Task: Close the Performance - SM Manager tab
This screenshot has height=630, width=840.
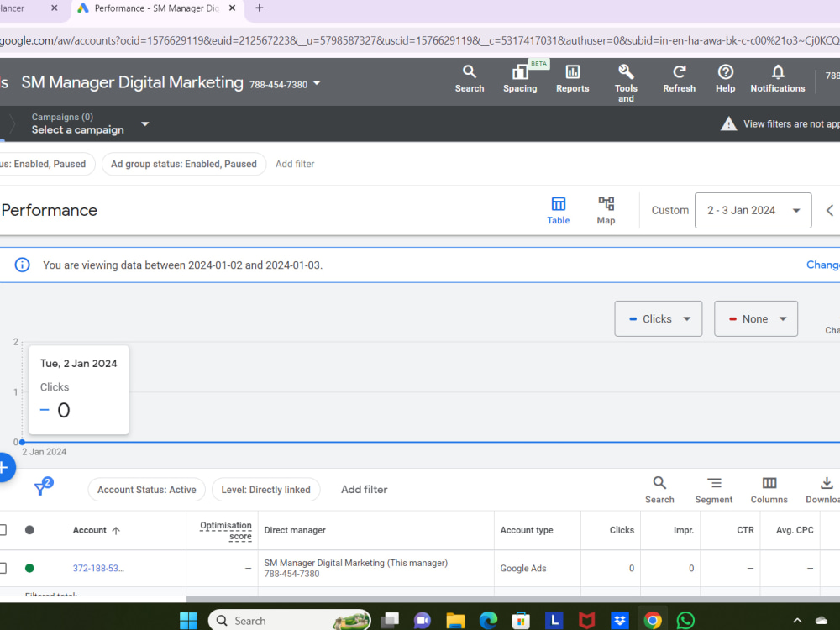Action: [x=232, y=8]
